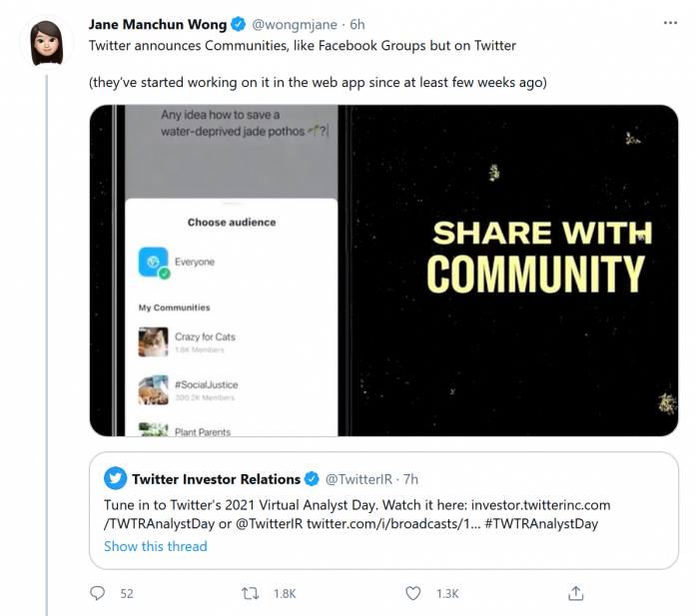699x616 pixels.
Task: Open the @wongmjane handle
Action: (296, 24)
